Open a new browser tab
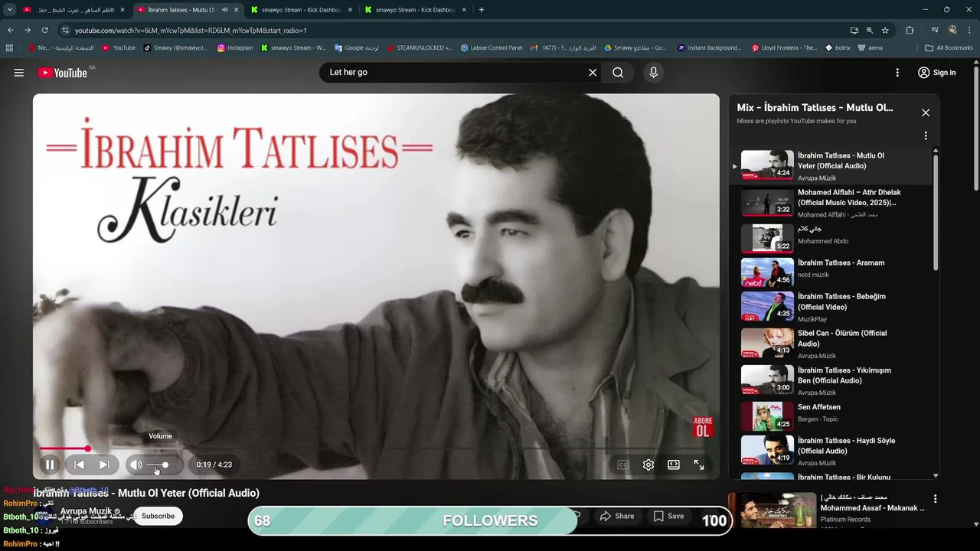The width and height of the screenshot is (980, 551). pyautogui.click(x=481, y=10)
